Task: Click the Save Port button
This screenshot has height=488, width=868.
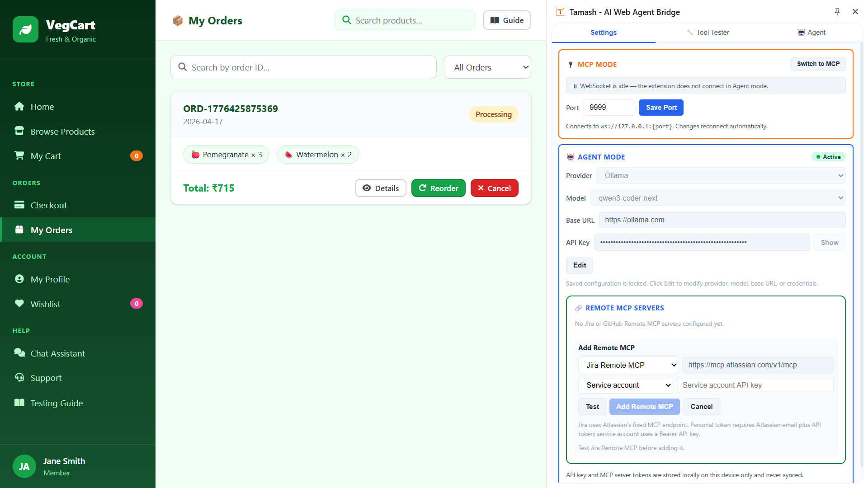Action: pyautogui.click(x=660, y=108)
